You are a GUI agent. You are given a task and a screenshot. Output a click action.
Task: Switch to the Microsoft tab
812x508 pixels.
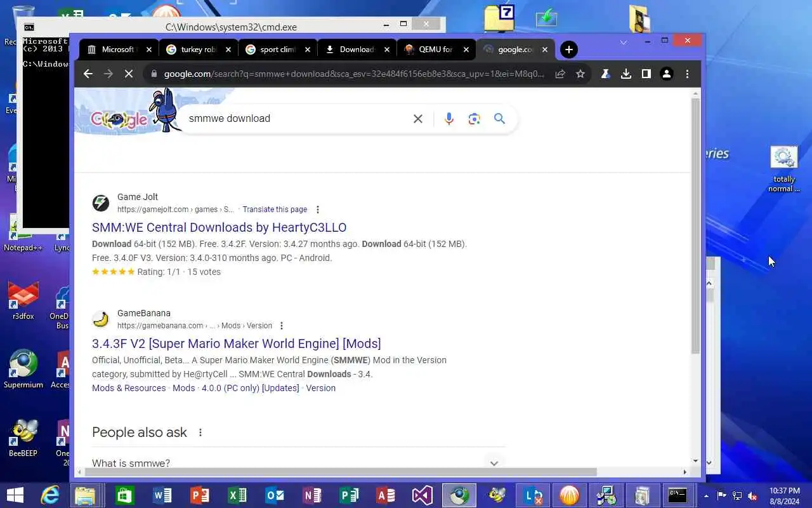click(x=119, y=50)
